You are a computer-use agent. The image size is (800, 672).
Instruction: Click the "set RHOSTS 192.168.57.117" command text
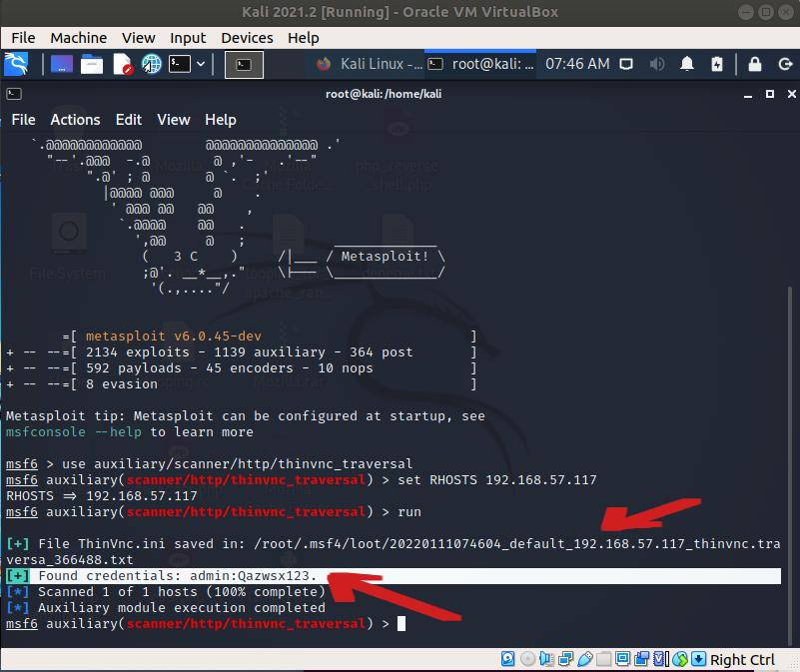click(x=497, y=480)
